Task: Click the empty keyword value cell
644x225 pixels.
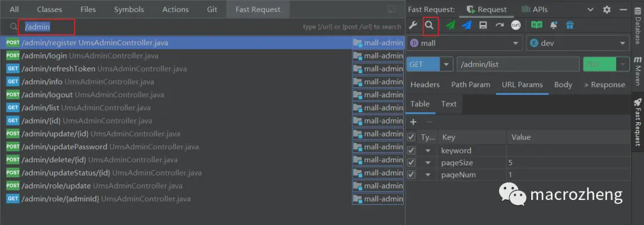Action: pyautogui.click(x=568, y=150)
